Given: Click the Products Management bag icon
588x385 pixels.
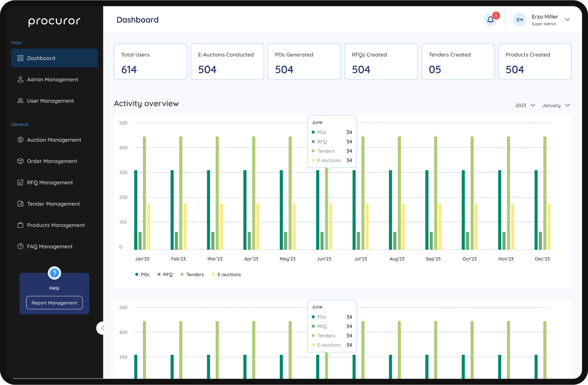Looking at the screenshot, I should click(21, 225).
